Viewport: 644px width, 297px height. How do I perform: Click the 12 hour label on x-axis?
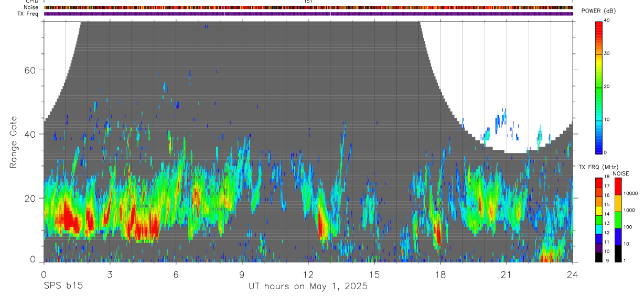point(308,274)
